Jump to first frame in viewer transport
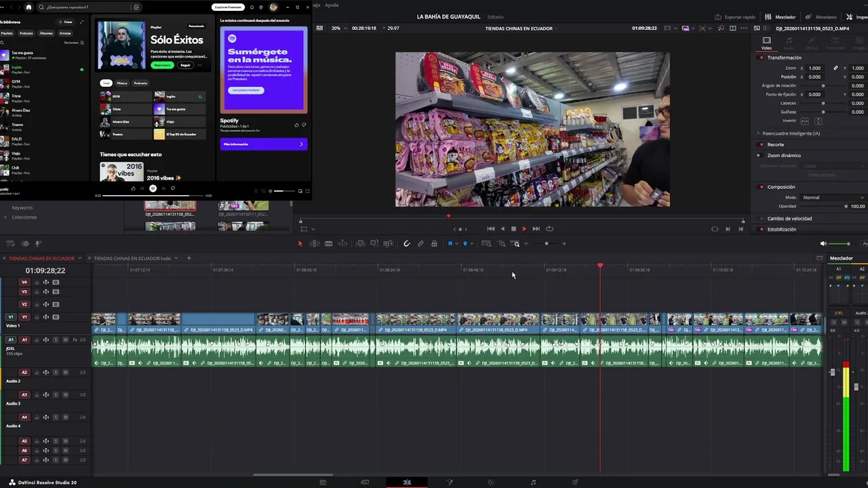The image size is (868, 488). 491,228
